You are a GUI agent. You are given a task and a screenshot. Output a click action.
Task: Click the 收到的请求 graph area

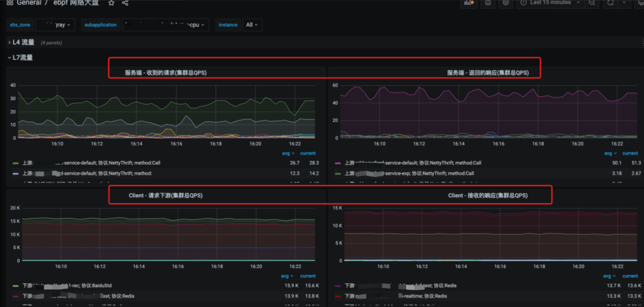click(166, 111)
